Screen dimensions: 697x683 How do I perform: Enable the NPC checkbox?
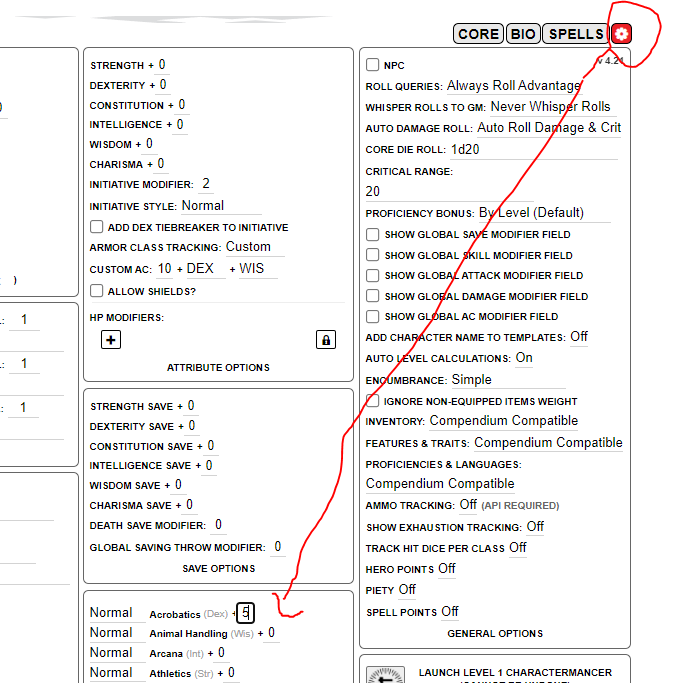[373, 65]
